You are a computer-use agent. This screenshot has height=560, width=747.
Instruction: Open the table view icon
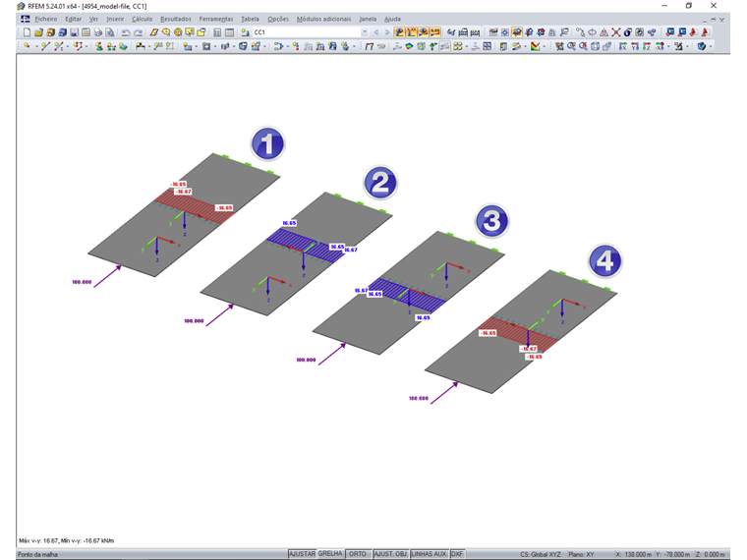tap(230, 32)
